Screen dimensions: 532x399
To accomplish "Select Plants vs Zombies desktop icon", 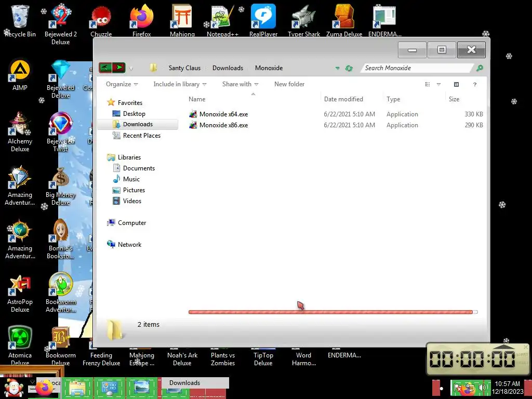I will click(x=222, y=358).
